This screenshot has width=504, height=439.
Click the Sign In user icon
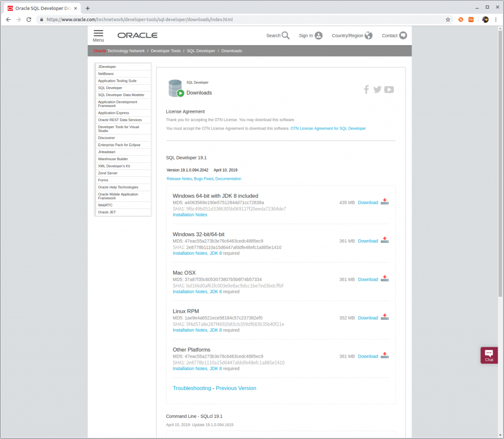318,35
